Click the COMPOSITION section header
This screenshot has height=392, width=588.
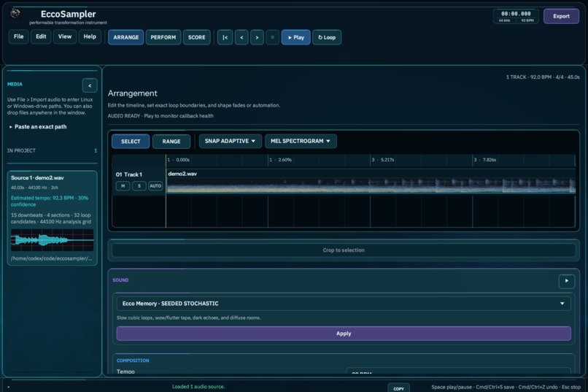133,361
